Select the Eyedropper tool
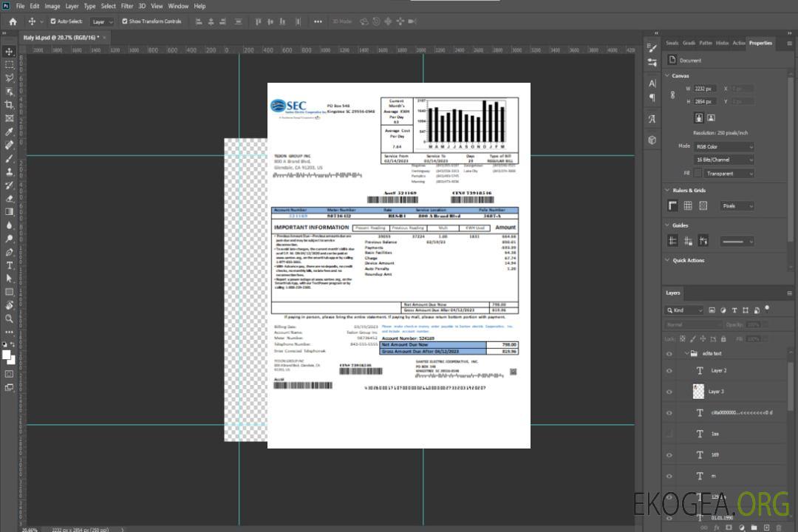Viewport: 798px width, 532px height. (x=10, y=132)
